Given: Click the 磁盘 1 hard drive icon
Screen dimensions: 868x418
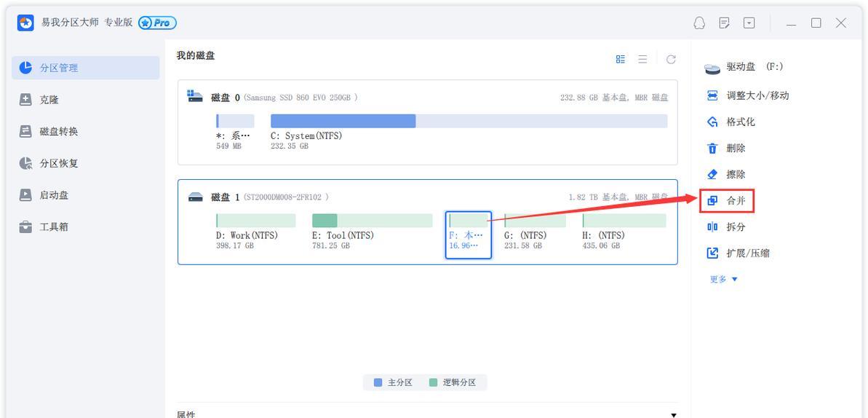Looking at the screenshot, I should [195, 196].
